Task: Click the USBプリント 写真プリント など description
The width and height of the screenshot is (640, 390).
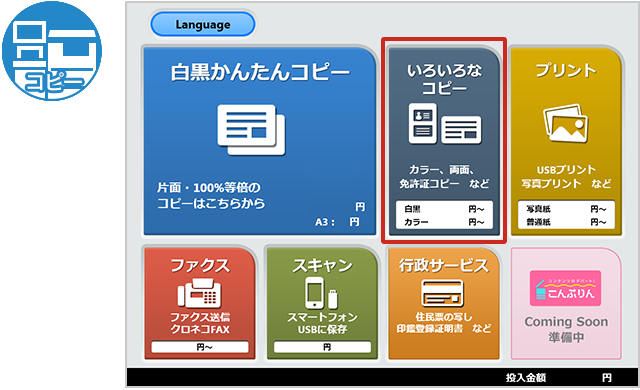Action: [x=566, y=177]
